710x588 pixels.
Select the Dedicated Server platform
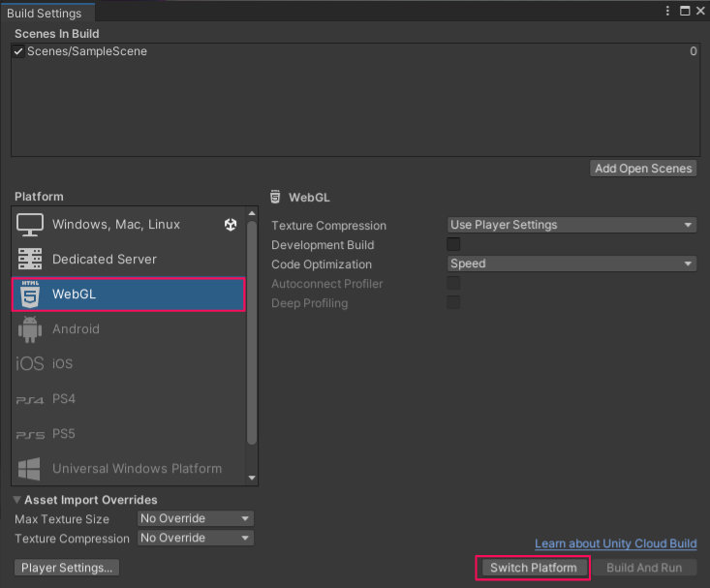point(129,259)
